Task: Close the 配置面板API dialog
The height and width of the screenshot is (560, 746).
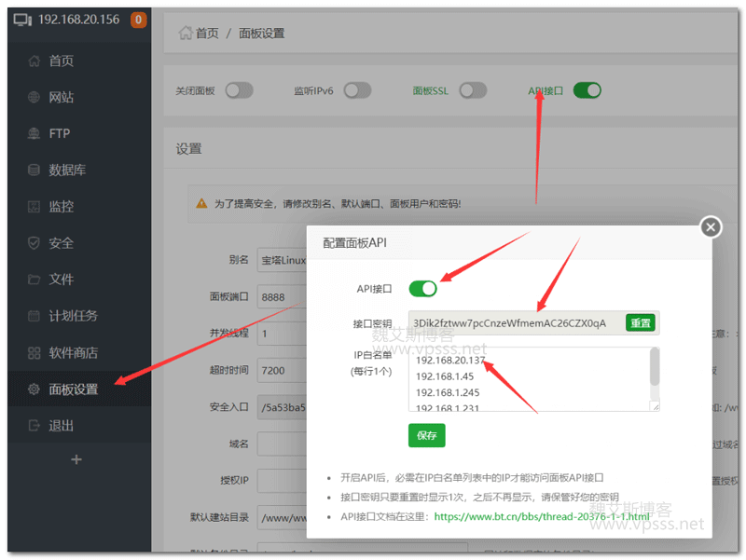Action: pos(711,226)
